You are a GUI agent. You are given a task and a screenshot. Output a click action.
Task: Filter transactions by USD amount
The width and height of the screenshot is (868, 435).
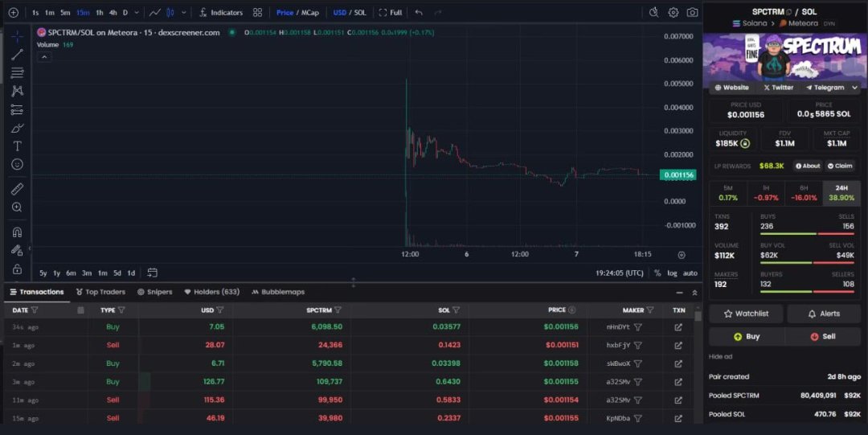[x=219, y=310]
